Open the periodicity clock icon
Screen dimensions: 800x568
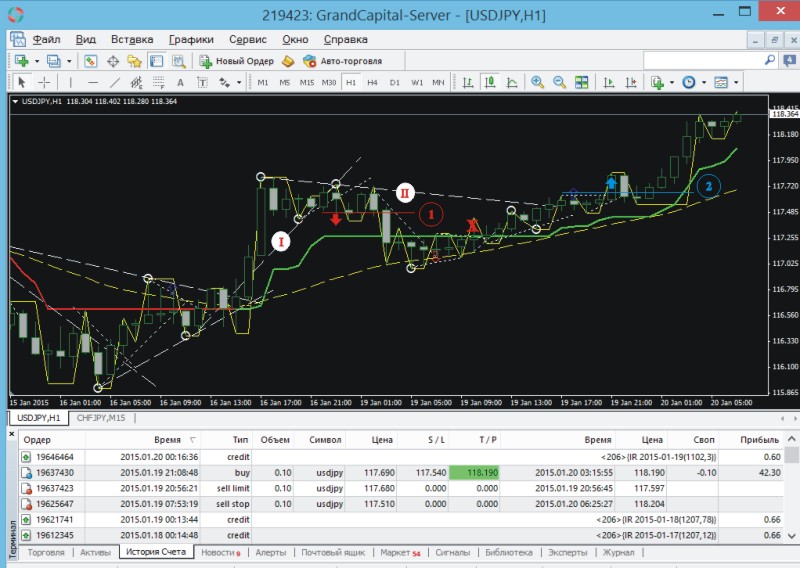click(689, 82)
